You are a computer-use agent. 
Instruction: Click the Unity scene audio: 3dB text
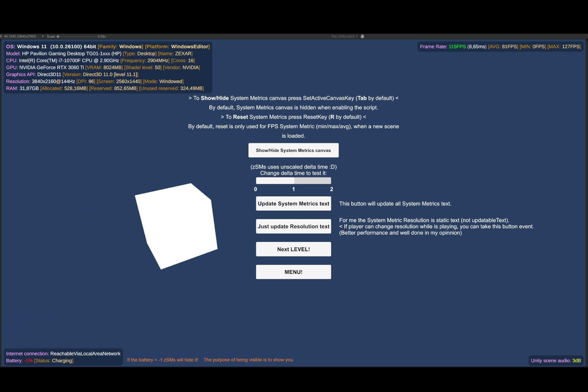[556, 361]
